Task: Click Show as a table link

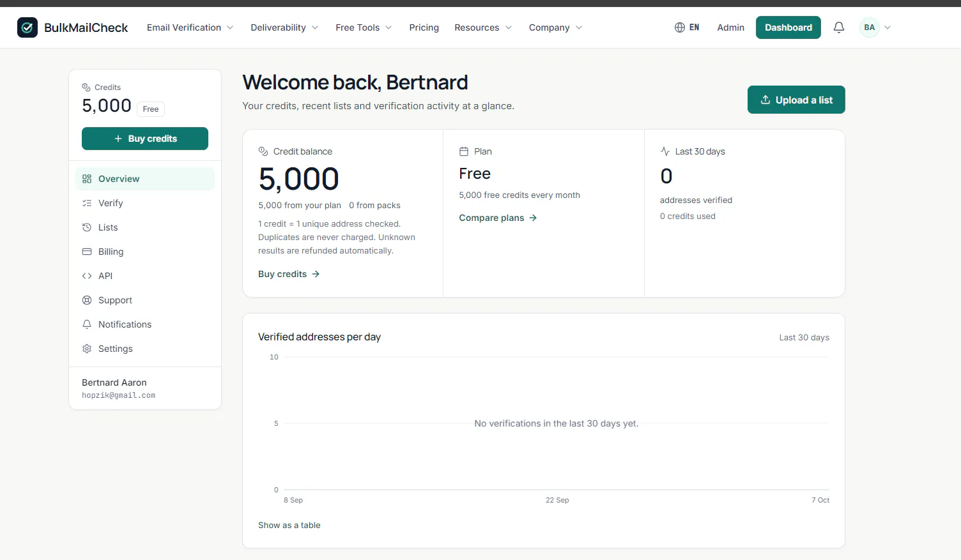Action: point(289,525)
